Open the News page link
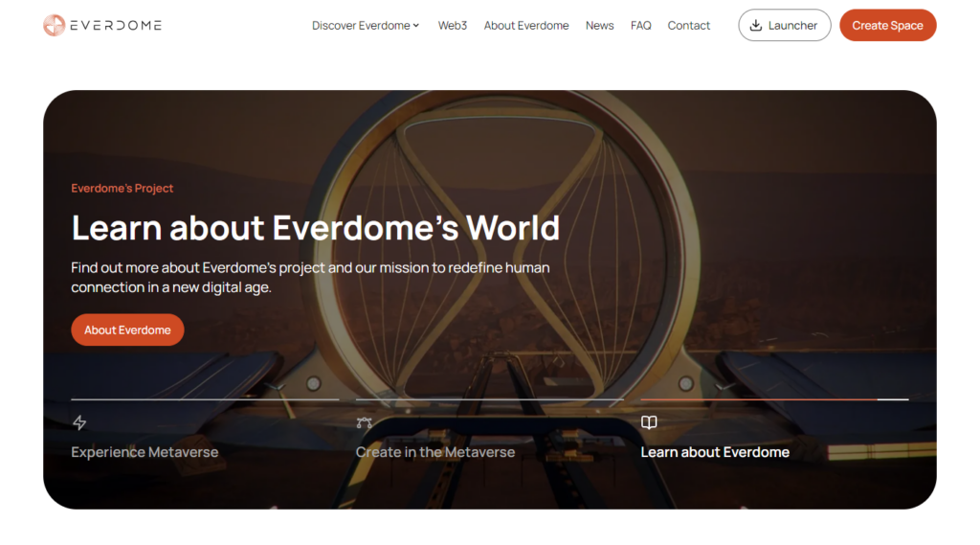Screen dimensions: 980x545 [599, 25]
